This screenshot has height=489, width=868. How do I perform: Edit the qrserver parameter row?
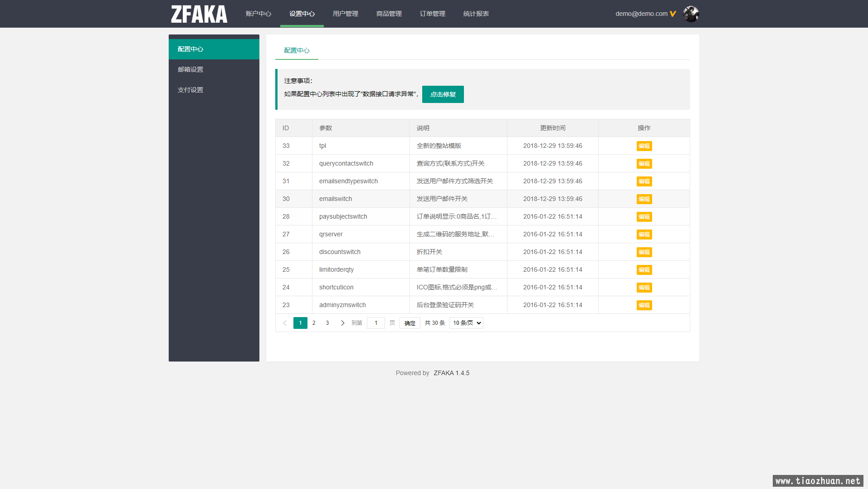pyautogui.click(x=644, y=235)
